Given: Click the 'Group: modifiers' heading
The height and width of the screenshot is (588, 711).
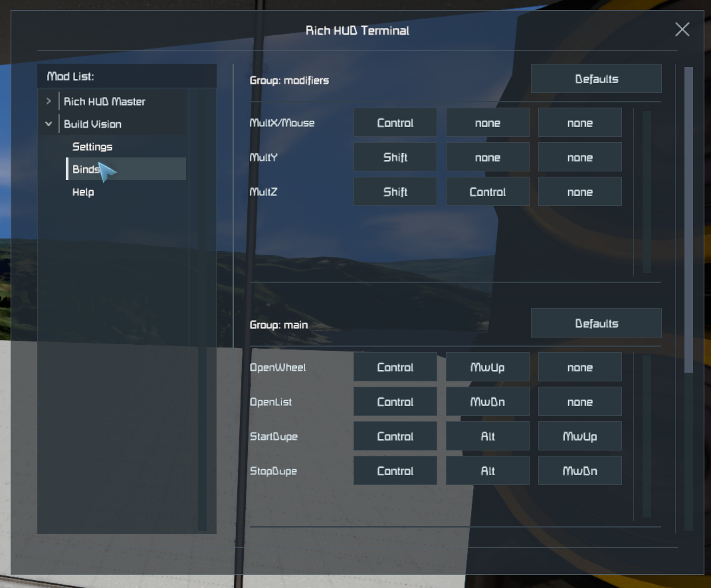Looking at the screenshot, I should coord(289,80).
